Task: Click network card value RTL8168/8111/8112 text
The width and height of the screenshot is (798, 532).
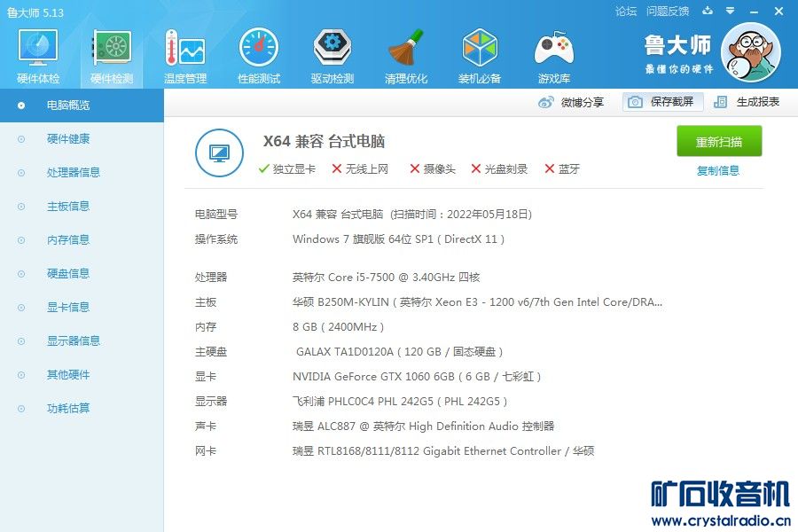Action: click(443, 451)
